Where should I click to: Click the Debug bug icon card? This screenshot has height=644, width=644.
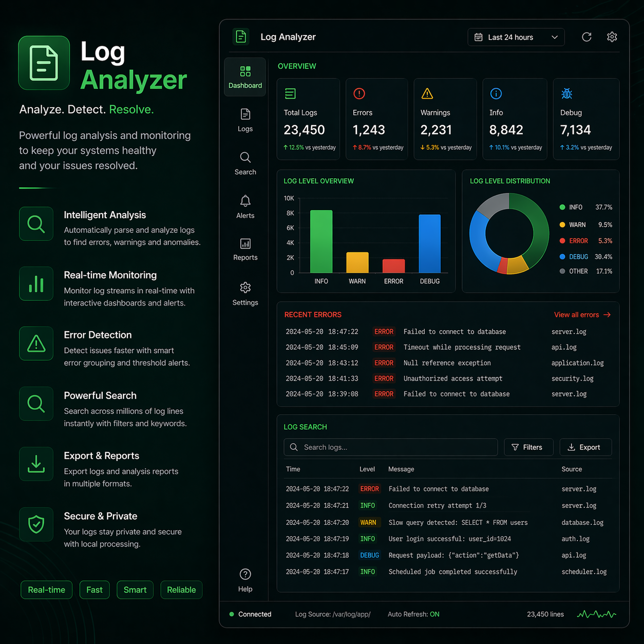pyautogui.click(x=566, y=93)
